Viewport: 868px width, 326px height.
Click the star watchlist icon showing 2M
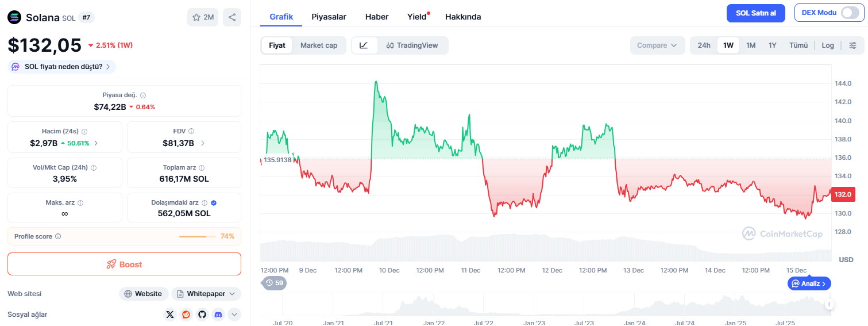(203, 17)
